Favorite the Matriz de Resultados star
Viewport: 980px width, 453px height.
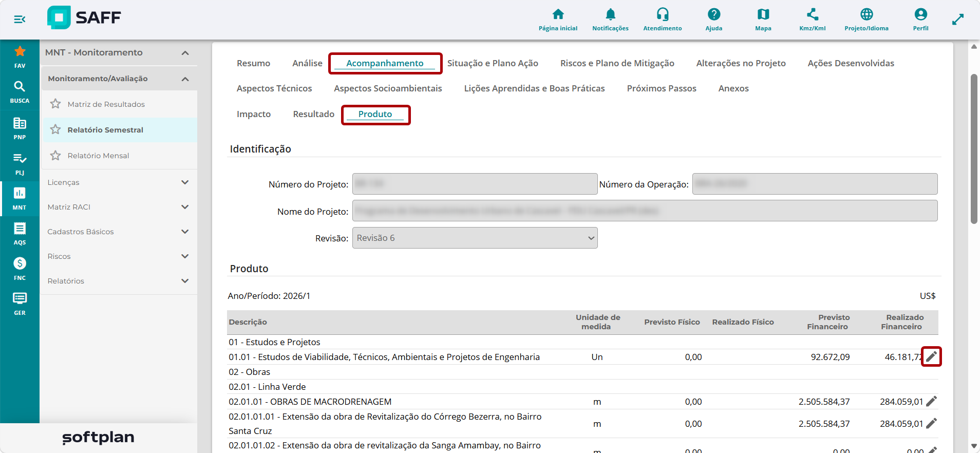point(55,104)
